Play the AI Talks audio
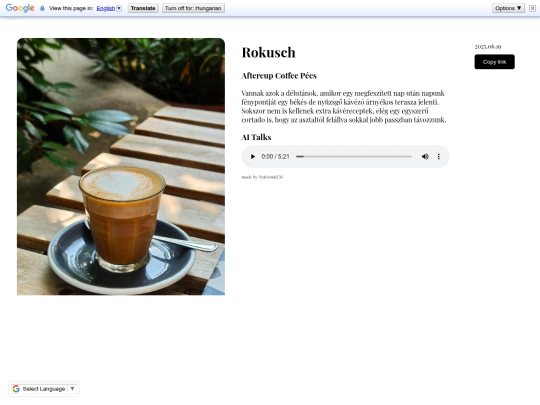540x405 pixels. click(x=252, y=157)
